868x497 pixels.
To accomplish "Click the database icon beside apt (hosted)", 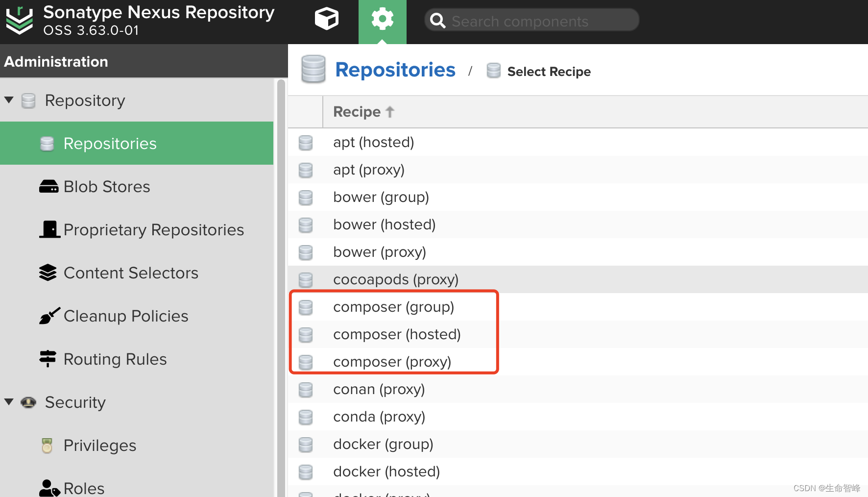I will click(306, 143).
